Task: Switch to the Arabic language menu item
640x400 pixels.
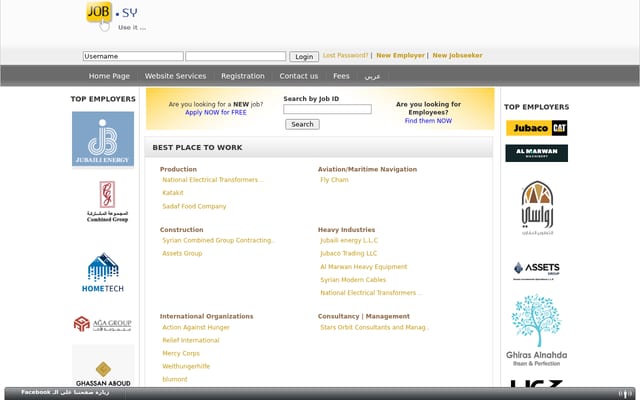Action: pyautogui.click(x=372, y=76)
